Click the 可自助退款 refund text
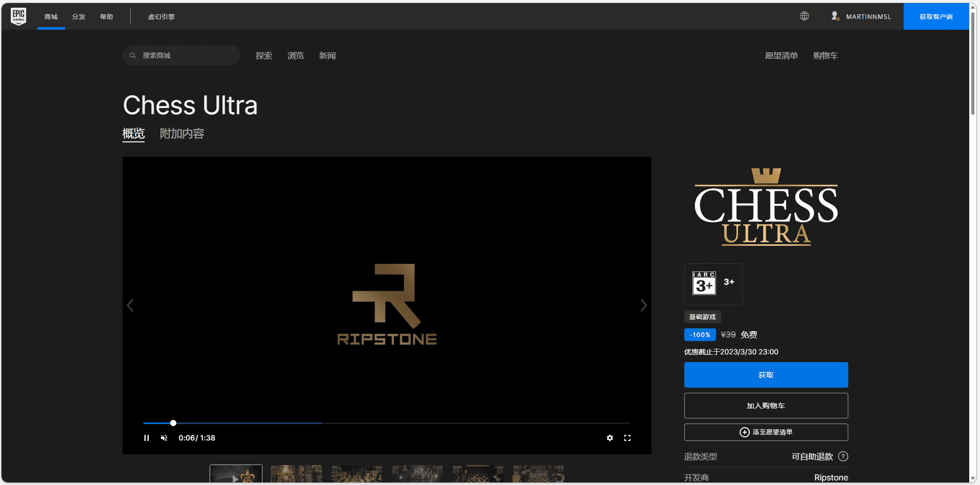 [x=812, y=456]
